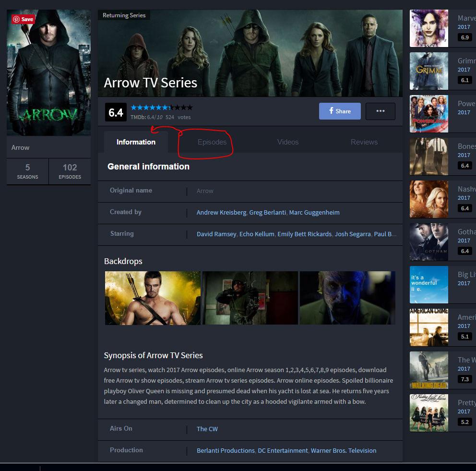Open the three-dots more options button
This screenshot has height=471, width=476.
tap(381, 111)
